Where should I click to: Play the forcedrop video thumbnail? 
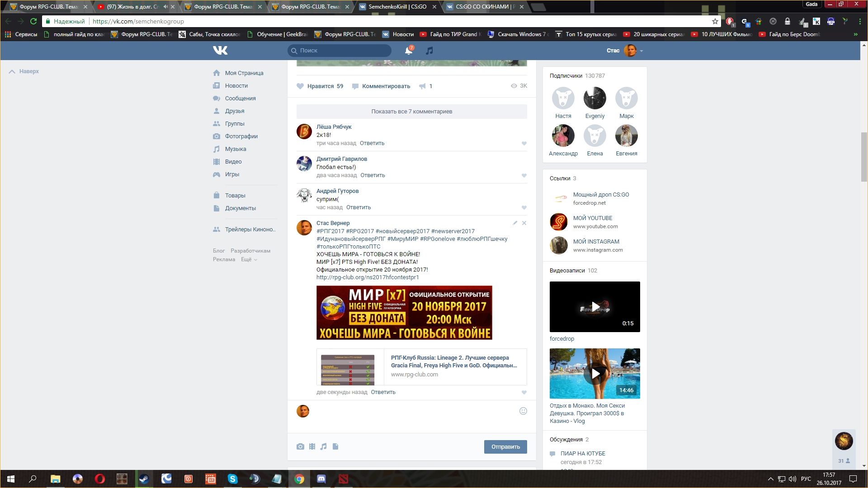[x=595, y=307]
